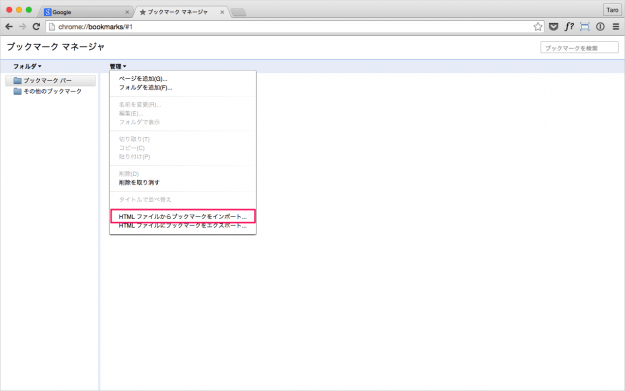
Task: Switch to the Google tab
Action: tap(86, 12)
